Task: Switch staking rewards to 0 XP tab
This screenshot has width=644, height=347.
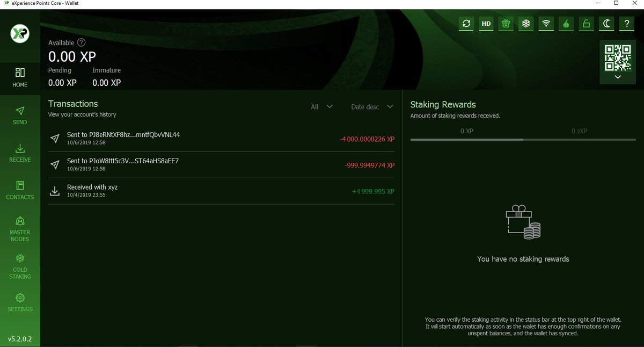Action: click(467, 131)
